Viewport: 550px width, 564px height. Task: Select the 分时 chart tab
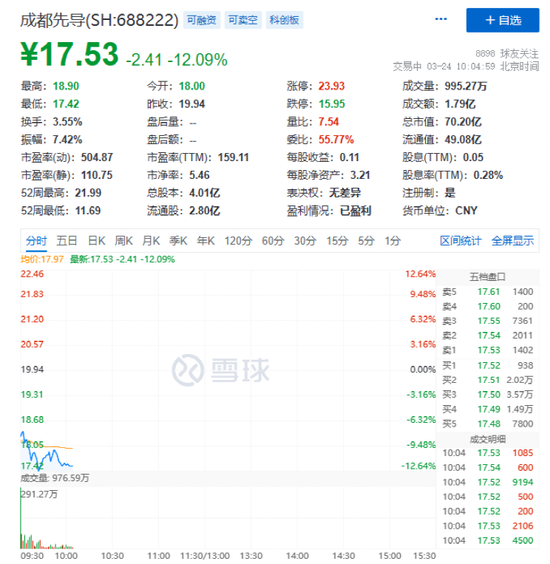tap(36, 241)
